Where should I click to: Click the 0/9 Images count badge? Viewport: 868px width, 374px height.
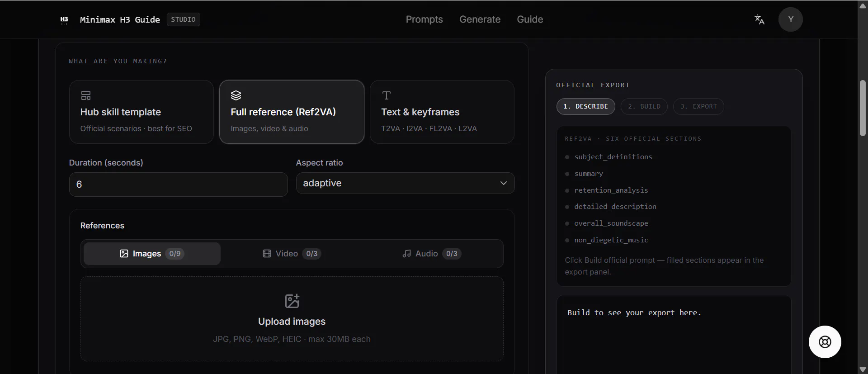pyautogui.click(x=175, y=254)
